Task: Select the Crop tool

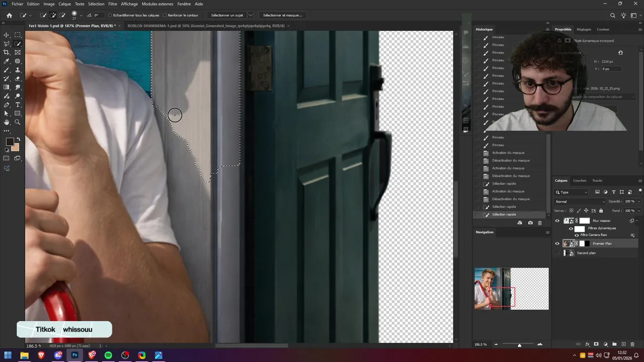Action: click(x=7, y=52)
